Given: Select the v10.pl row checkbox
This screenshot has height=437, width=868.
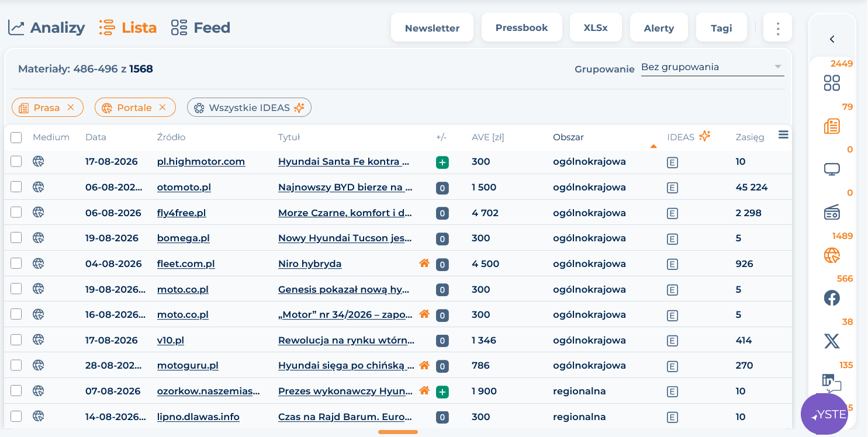Looking at the screenshot, I should tap(16, 339).
